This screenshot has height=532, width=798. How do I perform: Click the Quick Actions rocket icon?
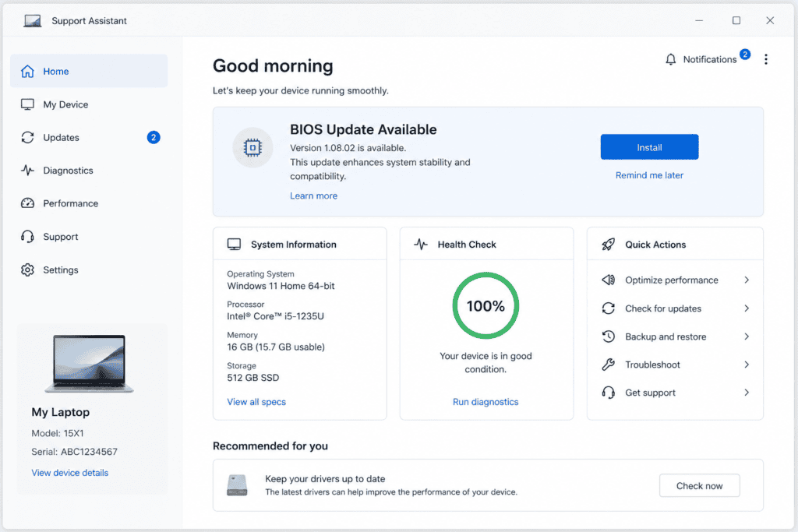pos(608,245)
